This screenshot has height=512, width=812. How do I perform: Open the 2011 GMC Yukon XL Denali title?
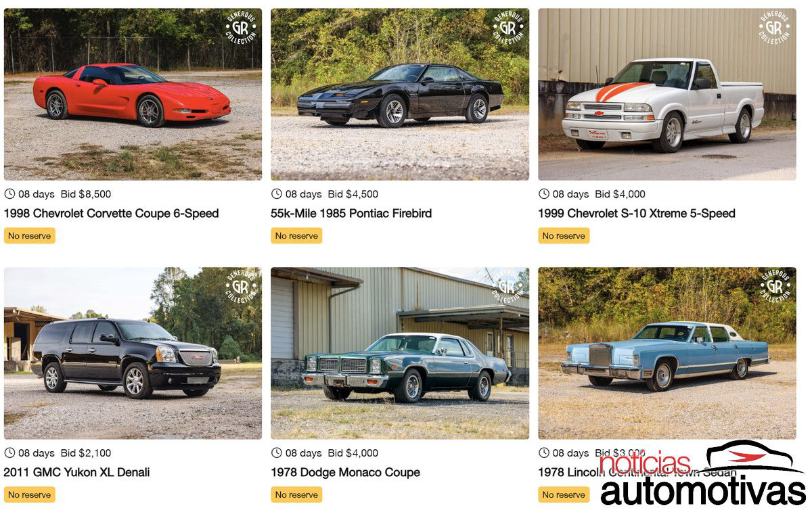(x=76, y=473)
